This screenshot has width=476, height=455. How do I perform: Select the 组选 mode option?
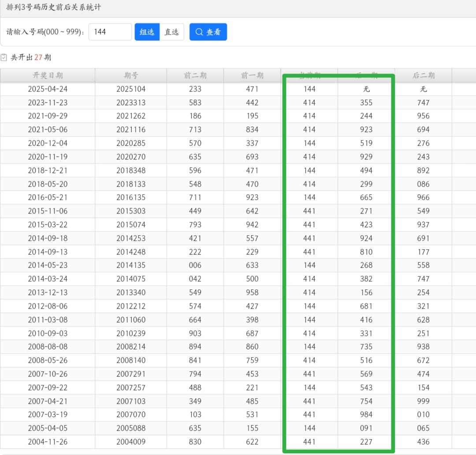147,32
